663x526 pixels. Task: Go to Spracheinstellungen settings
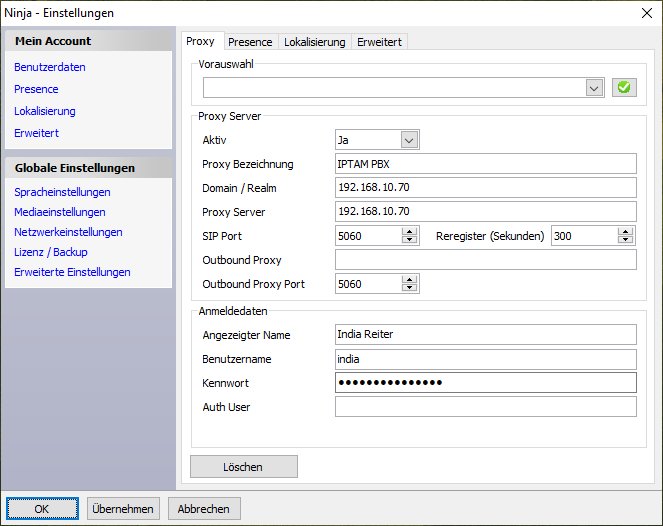pyautogui.click(x=62, y=192)
